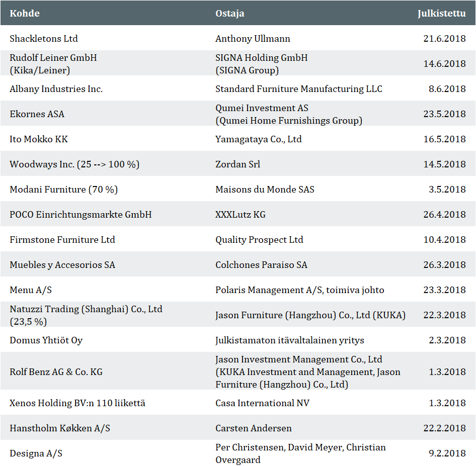This screenshot has width=476, height=466.
Task: Select Qumei Investment AS buyer cell
Action: [x=289, y=114]
